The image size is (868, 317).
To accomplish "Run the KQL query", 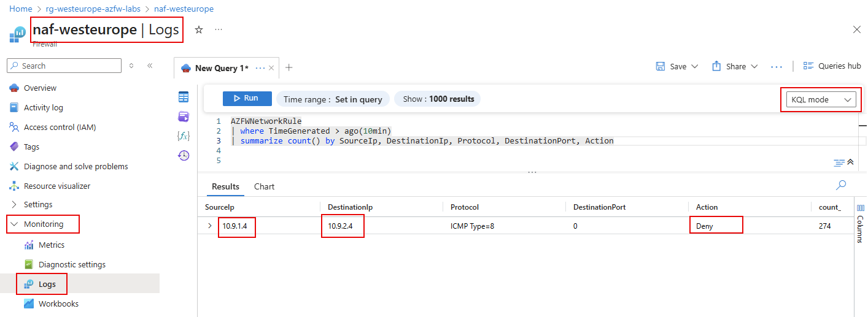I will tap(244, 98).
